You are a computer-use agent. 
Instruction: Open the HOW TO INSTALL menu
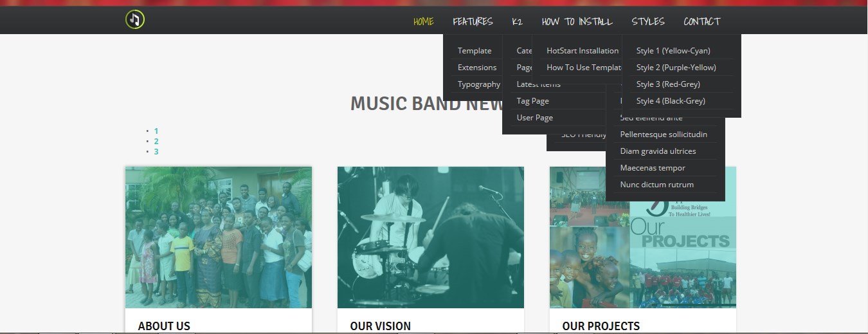point(577,21)
